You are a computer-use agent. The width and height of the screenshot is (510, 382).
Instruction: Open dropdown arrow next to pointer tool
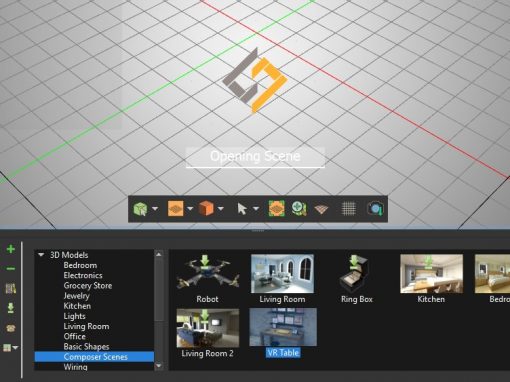coord(256,209)
